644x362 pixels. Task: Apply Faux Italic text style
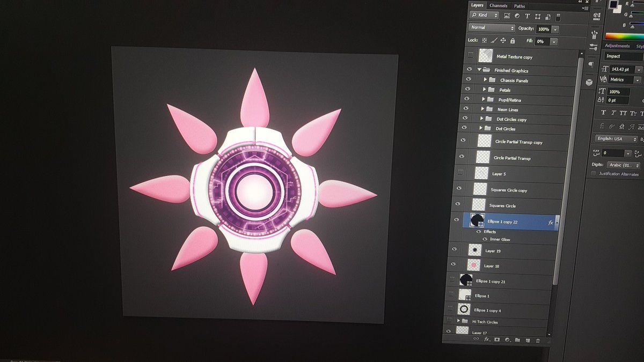point(613,113)
